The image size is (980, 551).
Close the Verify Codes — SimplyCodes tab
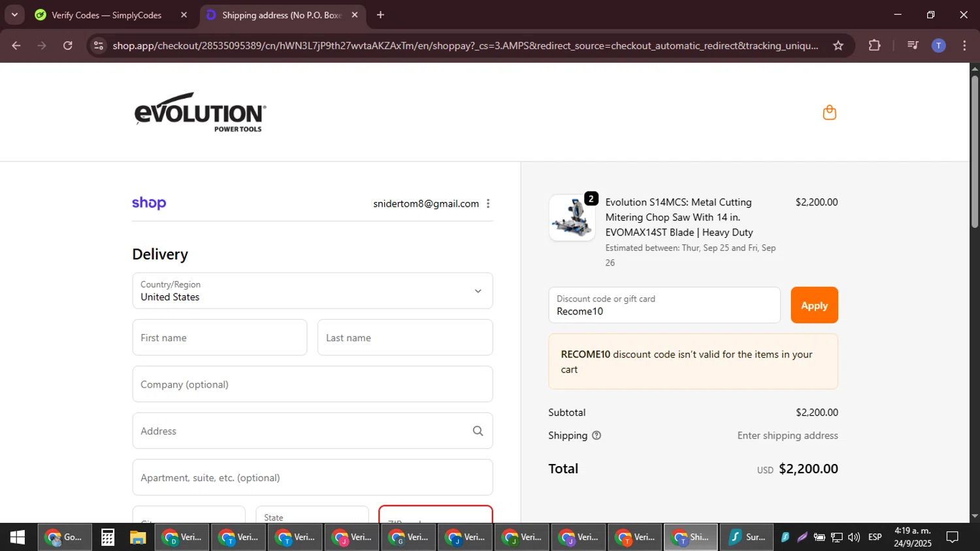pyautogui.click(x=184, y=15)
